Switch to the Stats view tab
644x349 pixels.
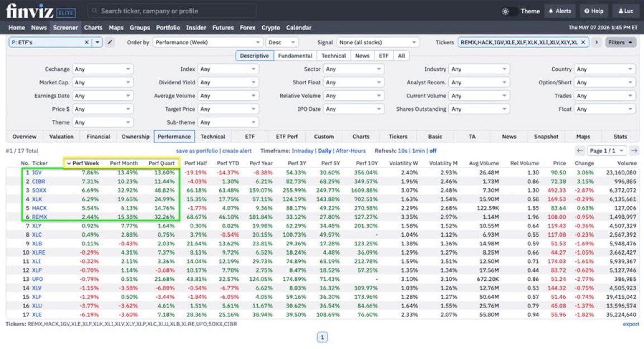coord(620,137)
